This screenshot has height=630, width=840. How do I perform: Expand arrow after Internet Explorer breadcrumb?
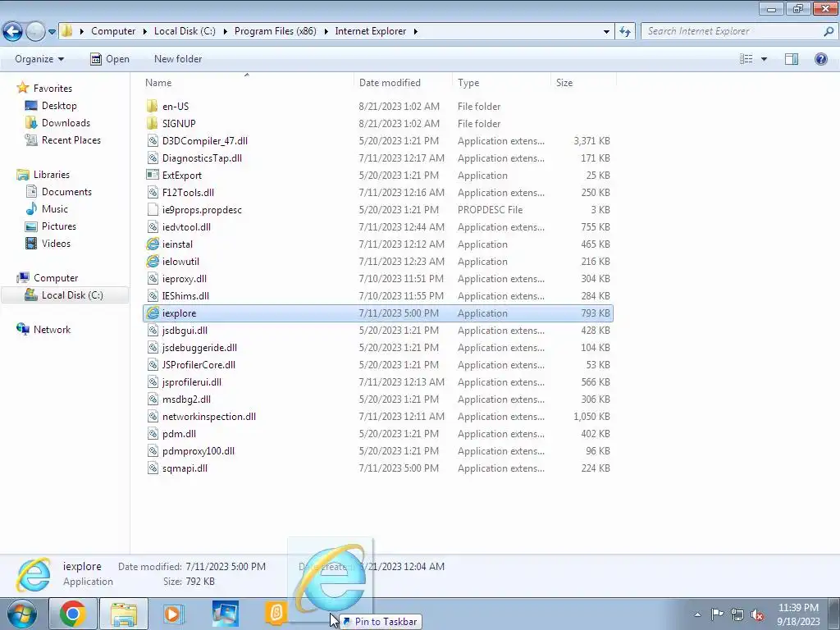[x=416, y=32]
